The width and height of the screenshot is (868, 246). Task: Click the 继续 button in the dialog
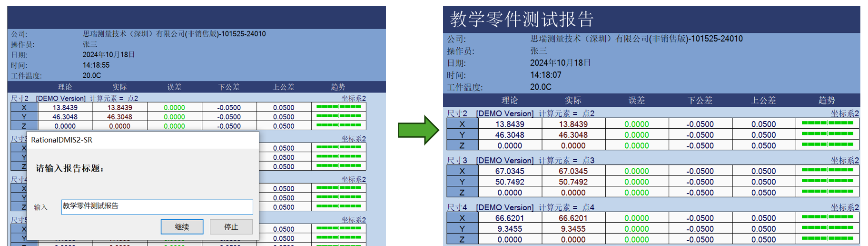pos(182,227)
